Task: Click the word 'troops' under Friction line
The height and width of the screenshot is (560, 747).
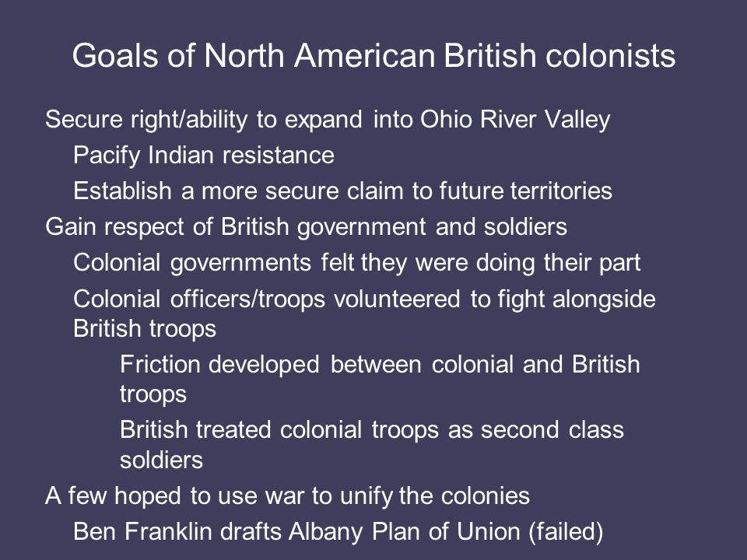Action: point(153,395)
